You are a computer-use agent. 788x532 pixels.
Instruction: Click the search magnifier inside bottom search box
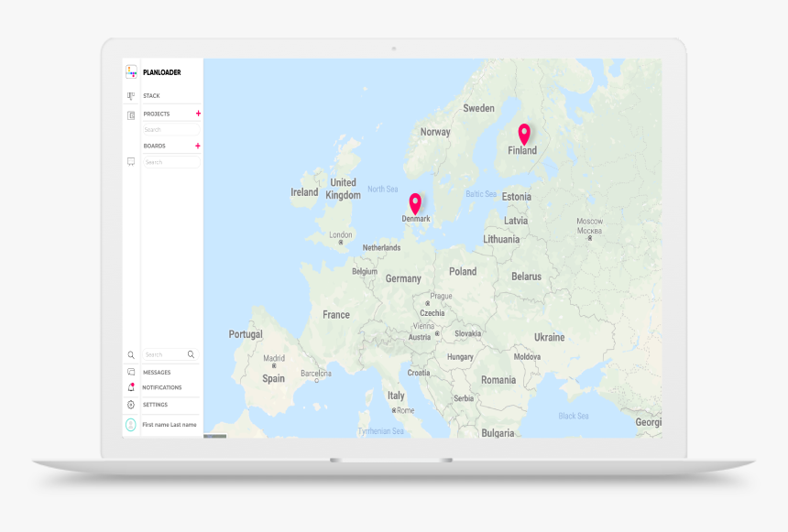click(191, 354)
